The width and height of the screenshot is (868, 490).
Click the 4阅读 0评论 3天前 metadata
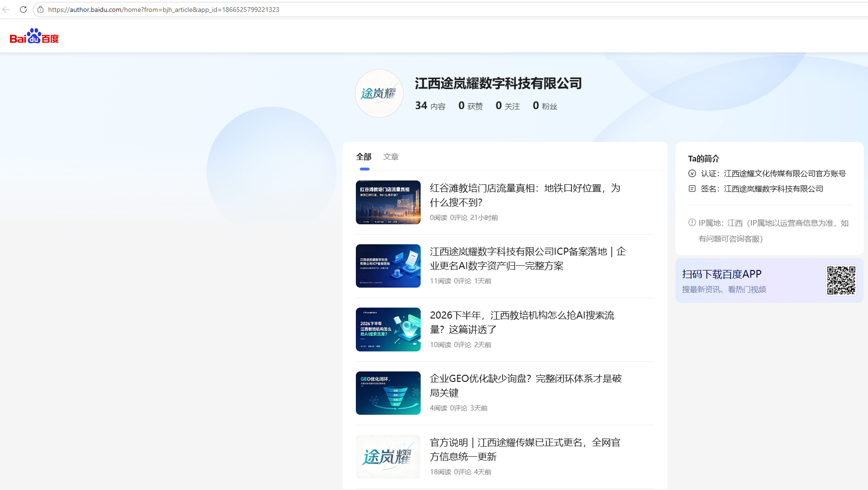(x=459, y=408)
